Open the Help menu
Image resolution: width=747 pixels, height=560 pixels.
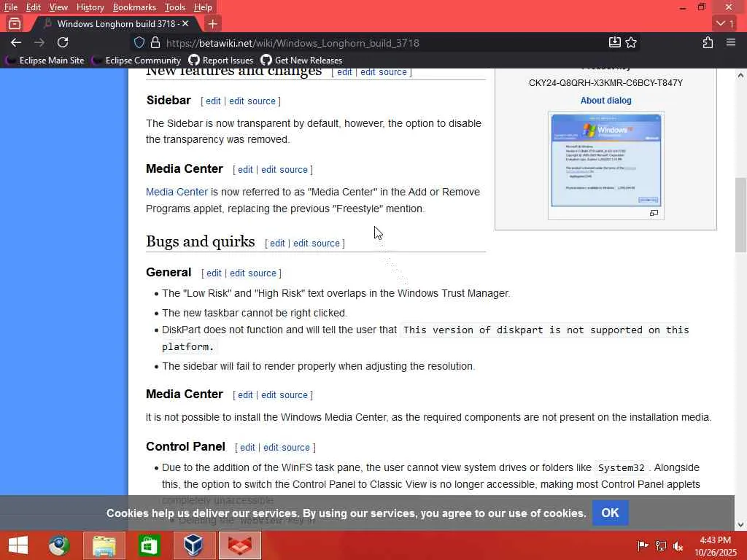pos(203,7)
